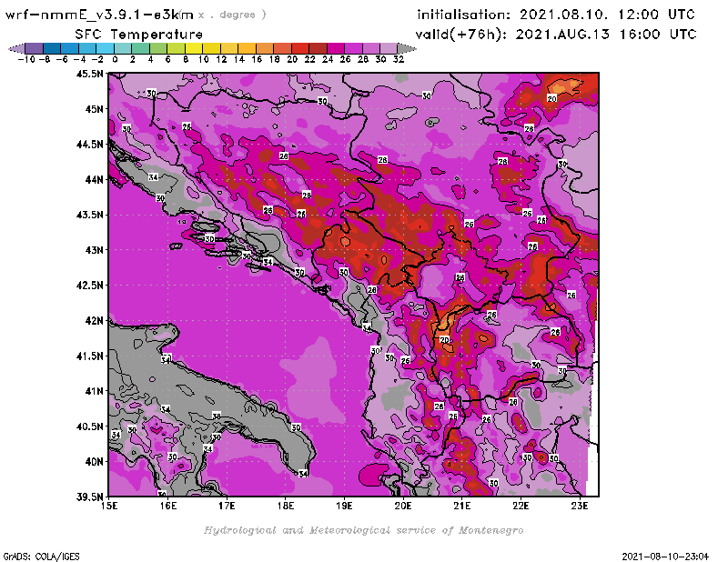The image size is (728, 562).
Task: Click the 'GrADS: COLA/IGES' credit text
Action: (41, 556)
